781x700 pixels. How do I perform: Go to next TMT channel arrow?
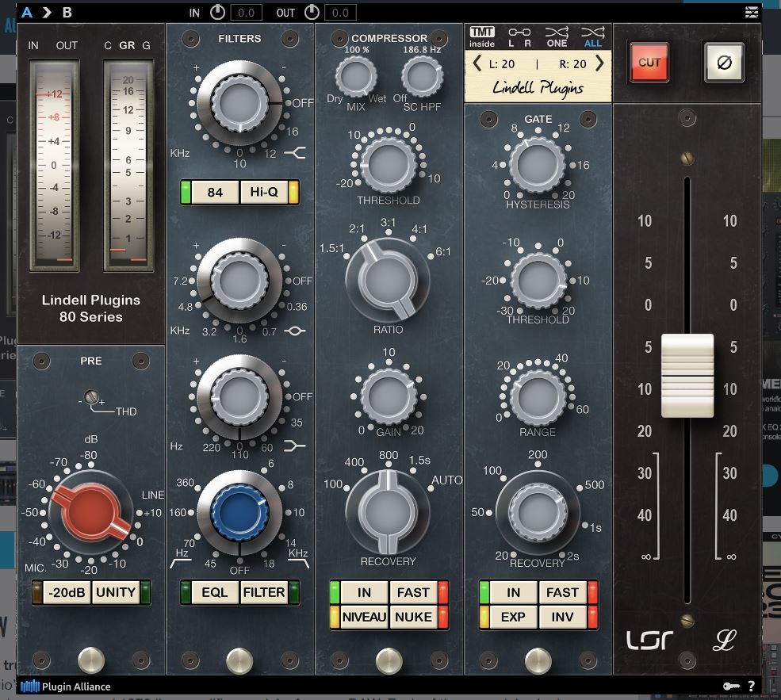[x=599, y=63]
